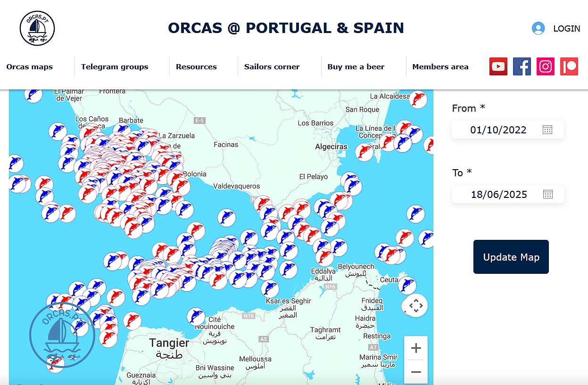Open the Facebook page icon
588x385 pixels.
522,66
